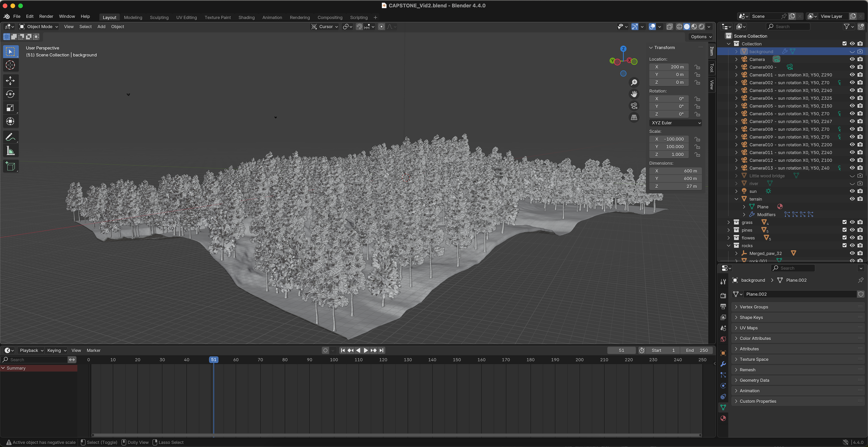Image resolution: width=868 pixels, height=447 pixels.
Task: Activate the Rotate tool
Action: pos(10,94)
